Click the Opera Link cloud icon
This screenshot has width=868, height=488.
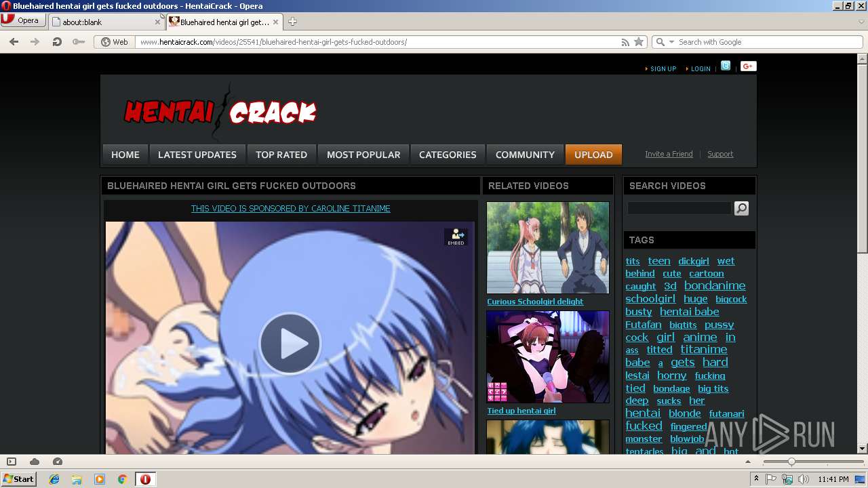pyautogui.click(x=35, y=462)
